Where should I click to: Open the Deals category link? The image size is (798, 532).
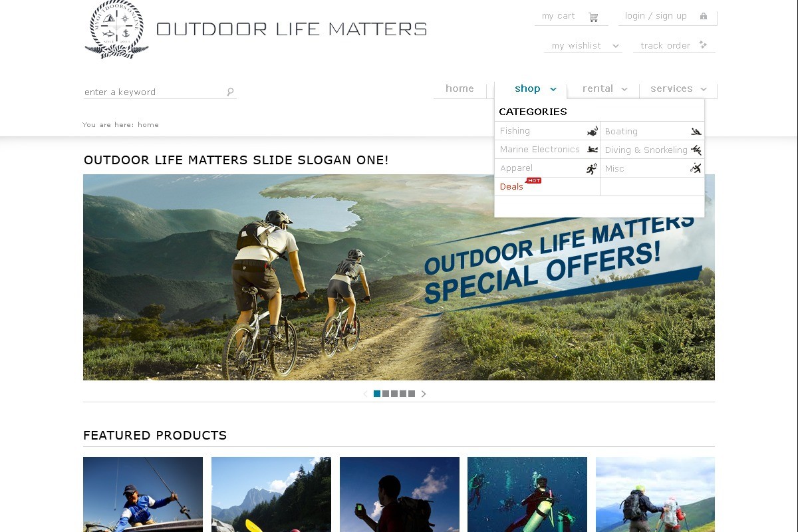tap(511, 187)
